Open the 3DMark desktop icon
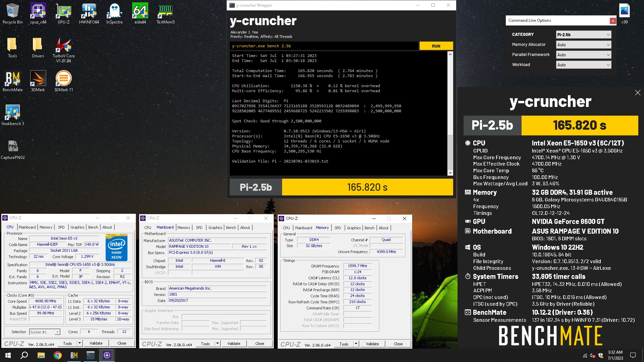 pyautogui.click(x=38, y=81)
